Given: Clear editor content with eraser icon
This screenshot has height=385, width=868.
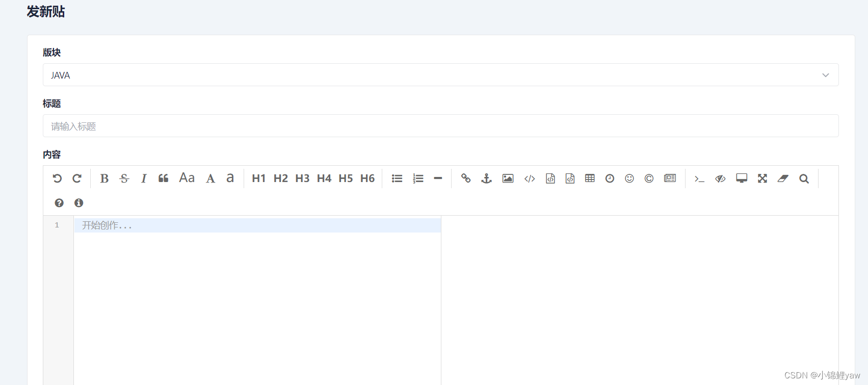Looking at the screenshot, I should (x=783, y=178).
